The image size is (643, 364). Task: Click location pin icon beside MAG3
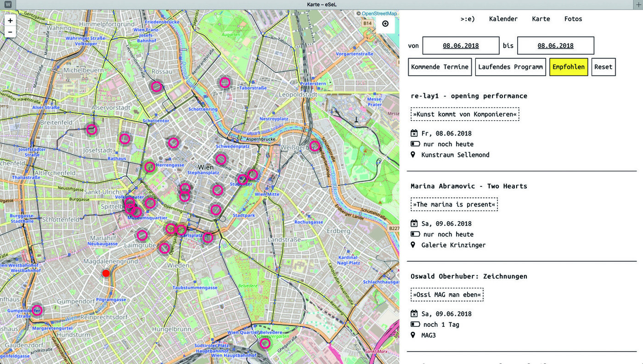[413, 335]
